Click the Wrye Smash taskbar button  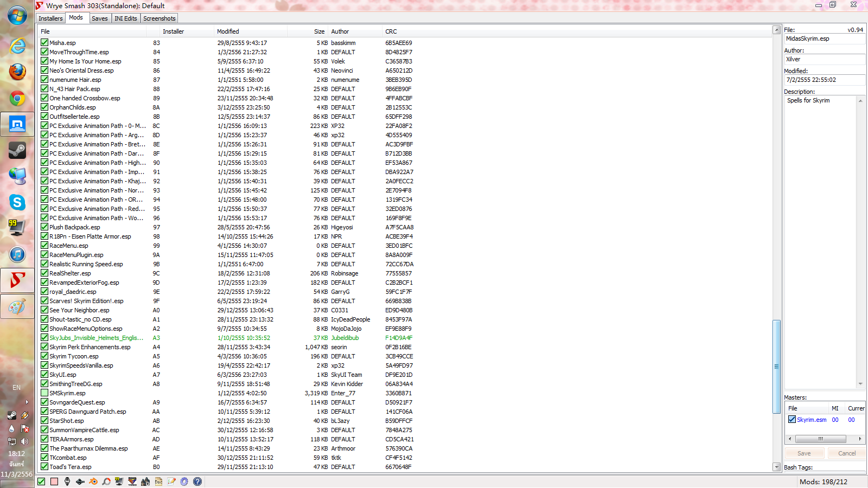17,280
